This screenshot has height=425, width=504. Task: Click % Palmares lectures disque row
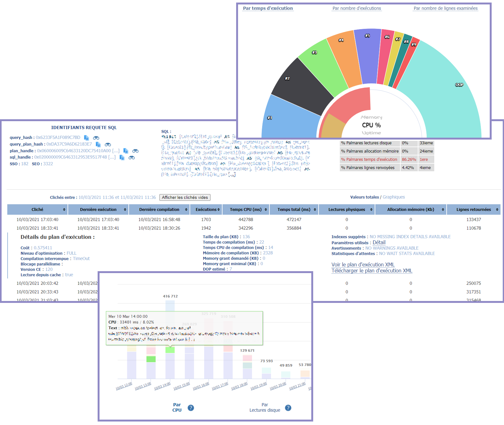[x=387, y=143]
